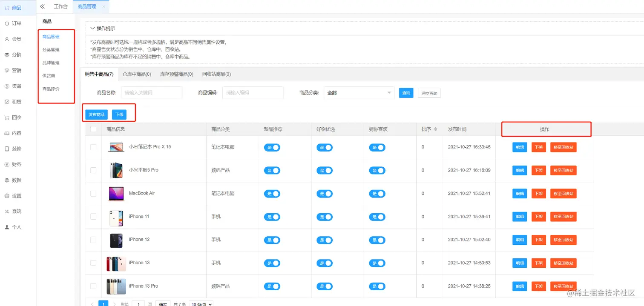Image resolution: width=644 pixels, height=306 pixels.
Task: Toggle 好物优选 for 小米平板5 Pro
Action: point(325,170)
